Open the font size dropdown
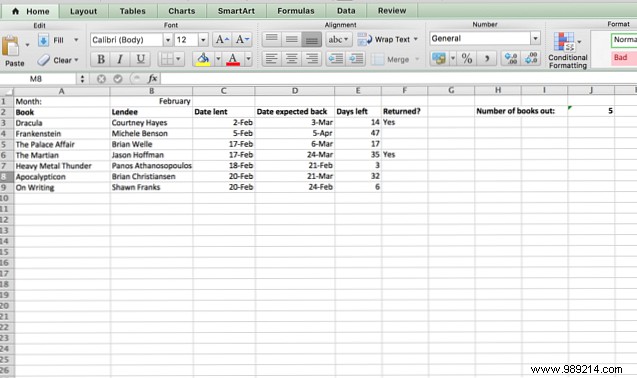The image size is (637, 378). 203,40
